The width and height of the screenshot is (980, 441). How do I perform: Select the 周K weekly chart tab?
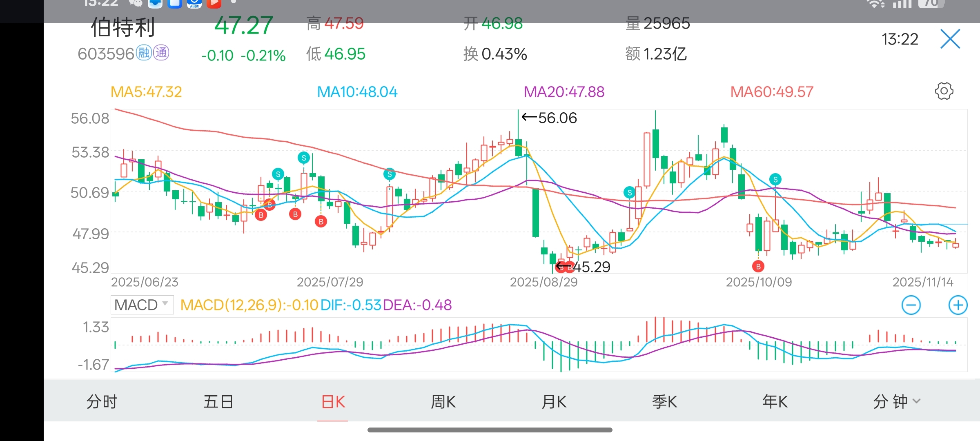443,402
